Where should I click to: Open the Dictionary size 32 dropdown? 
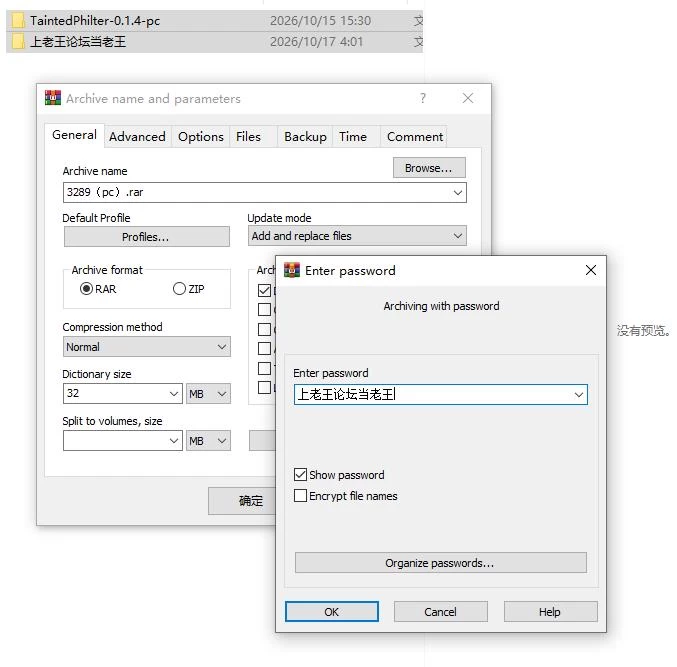click(174, 393)
